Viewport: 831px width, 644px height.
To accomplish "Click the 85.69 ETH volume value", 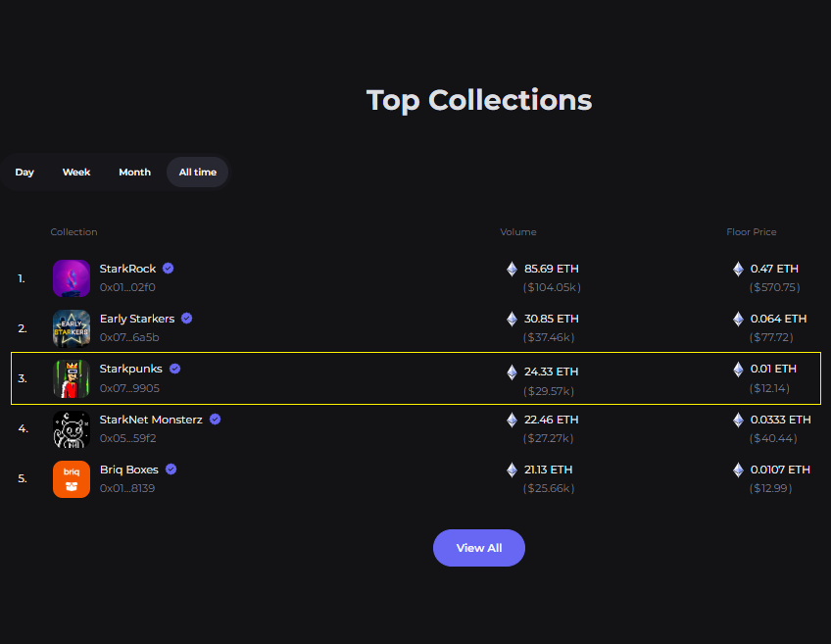I will tap(551, 269).
